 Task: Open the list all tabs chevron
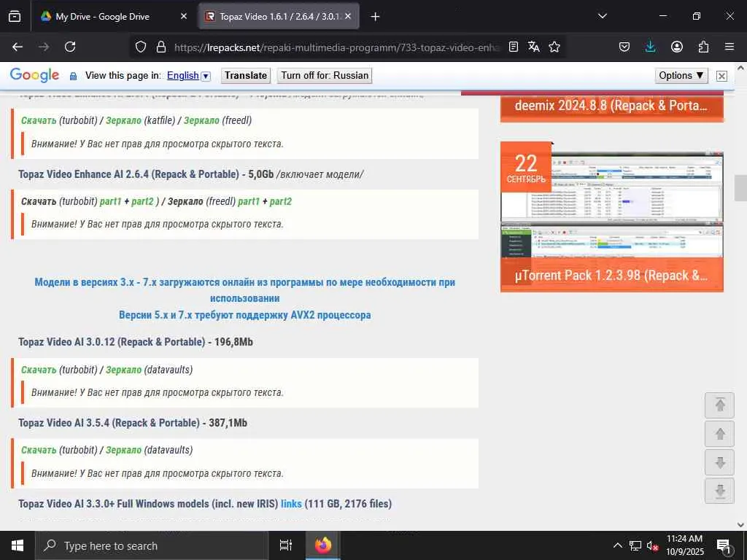click(x=602, y=16)
